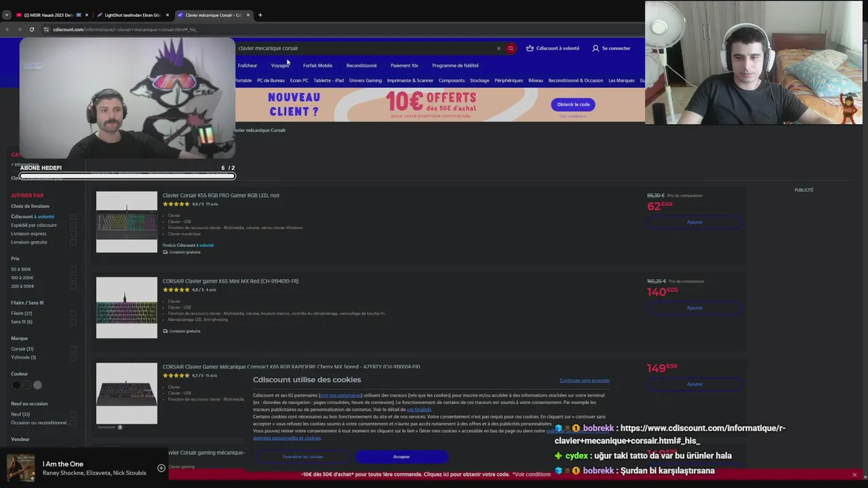Close the MISIR Hasadı YouTube tab
The image size is (868, 488).
point(87,15)
